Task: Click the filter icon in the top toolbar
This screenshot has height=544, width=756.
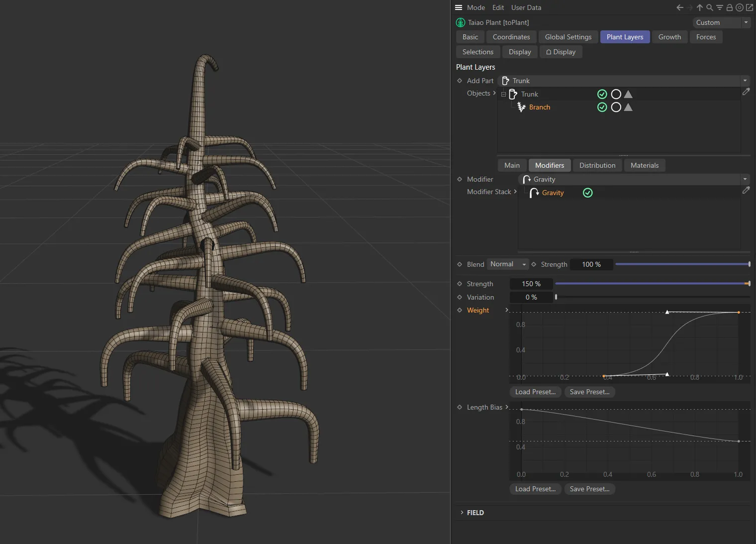Action: [719, 7]
